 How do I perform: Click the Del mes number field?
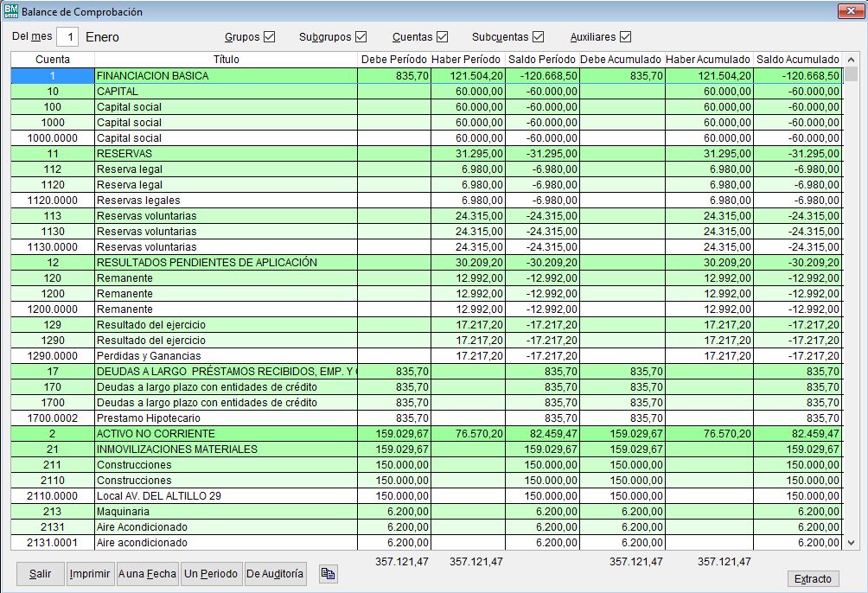click(68, 37)
